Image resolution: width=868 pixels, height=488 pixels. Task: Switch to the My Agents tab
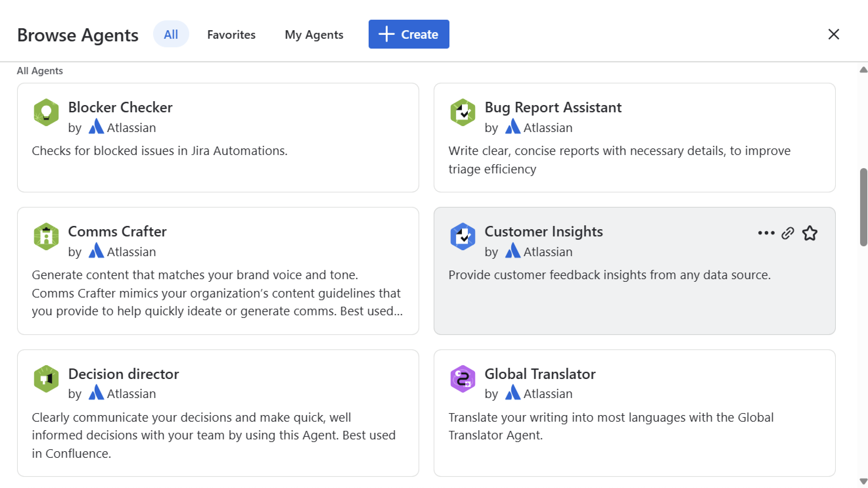[314, 34]
